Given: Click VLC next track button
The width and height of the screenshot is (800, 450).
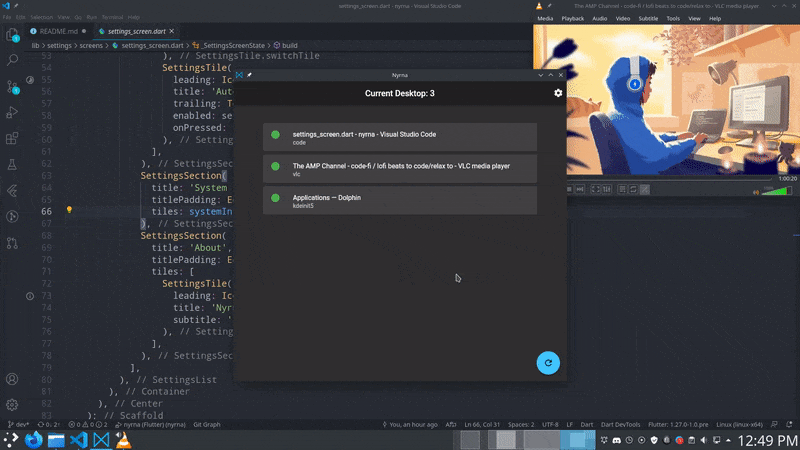Looking at the screenshot, I should pos(580,189).
